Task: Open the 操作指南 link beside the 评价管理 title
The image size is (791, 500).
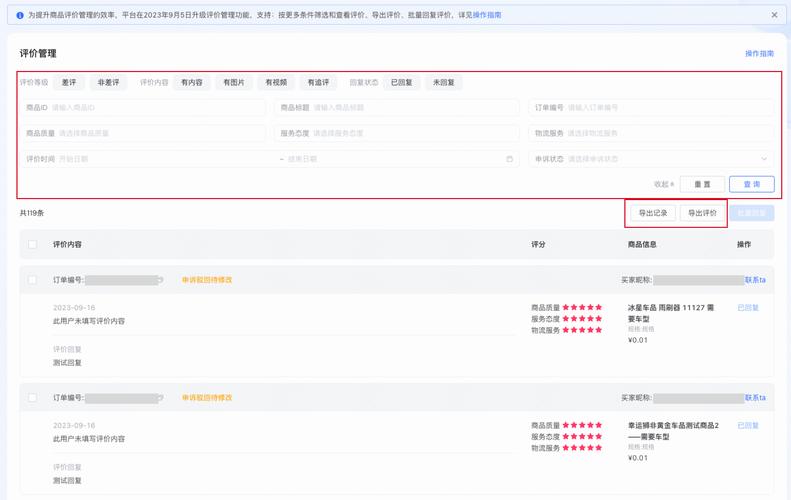Action: 759,53
